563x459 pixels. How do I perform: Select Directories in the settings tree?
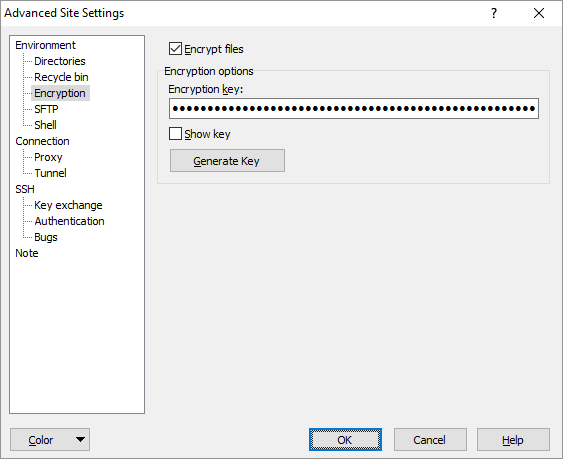[x=60, y=61]
